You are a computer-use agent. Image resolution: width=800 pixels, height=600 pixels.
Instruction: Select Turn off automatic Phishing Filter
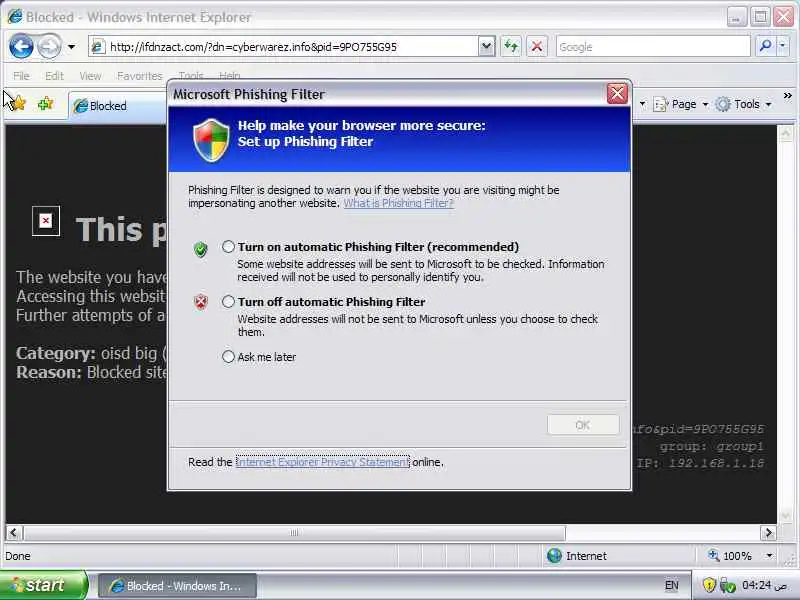228,302
